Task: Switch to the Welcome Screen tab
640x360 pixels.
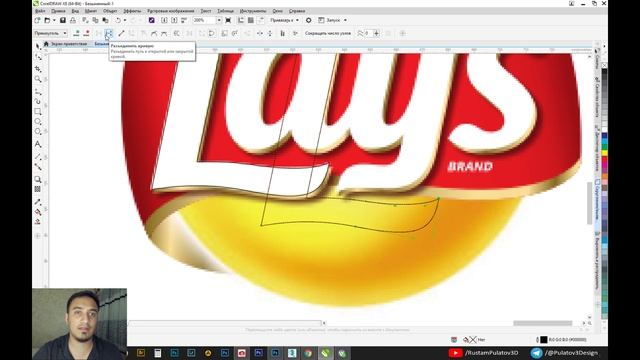Action: point(70,44)
